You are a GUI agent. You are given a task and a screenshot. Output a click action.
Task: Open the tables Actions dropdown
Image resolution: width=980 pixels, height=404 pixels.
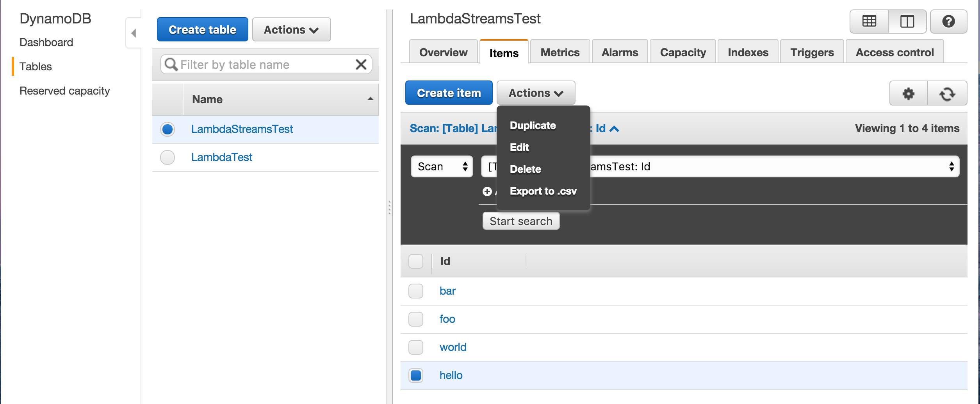tap(291, 30)
